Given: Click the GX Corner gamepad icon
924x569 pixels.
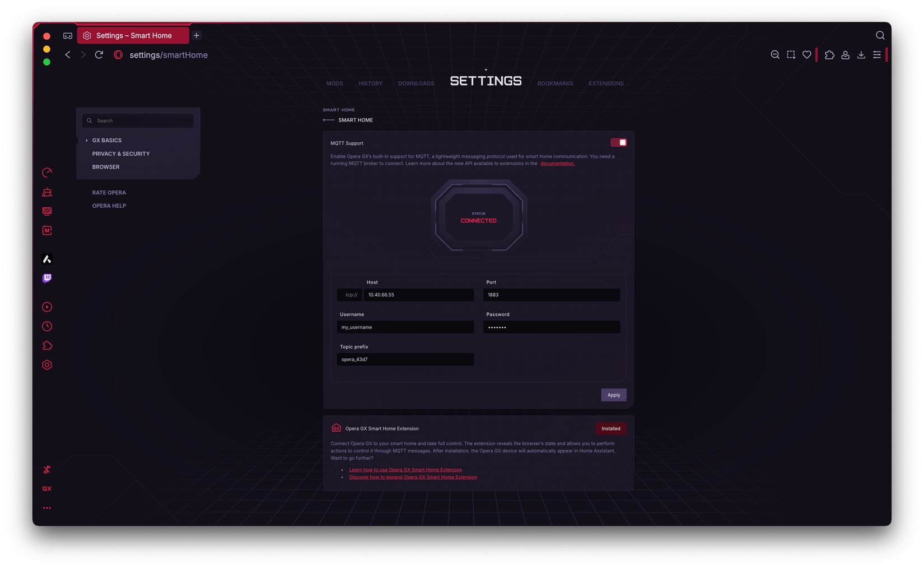Looking at the screenshot, I should (x=68, y=35).
